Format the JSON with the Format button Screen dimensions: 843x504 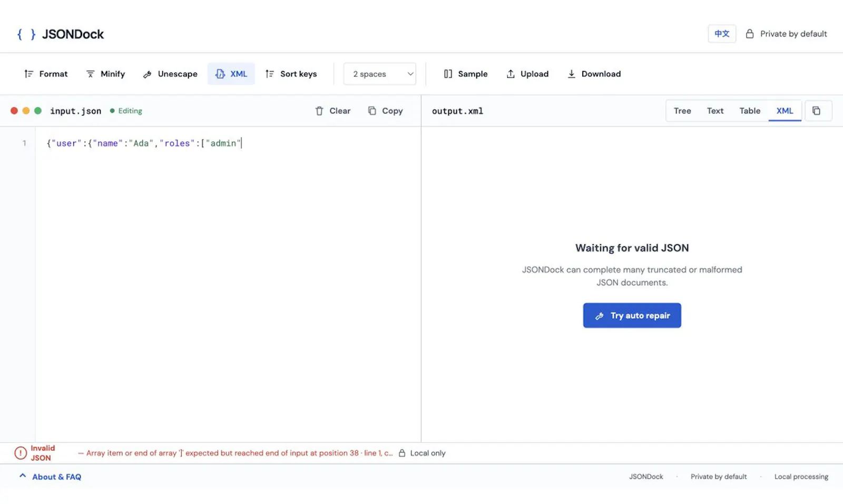coord(46,74)
